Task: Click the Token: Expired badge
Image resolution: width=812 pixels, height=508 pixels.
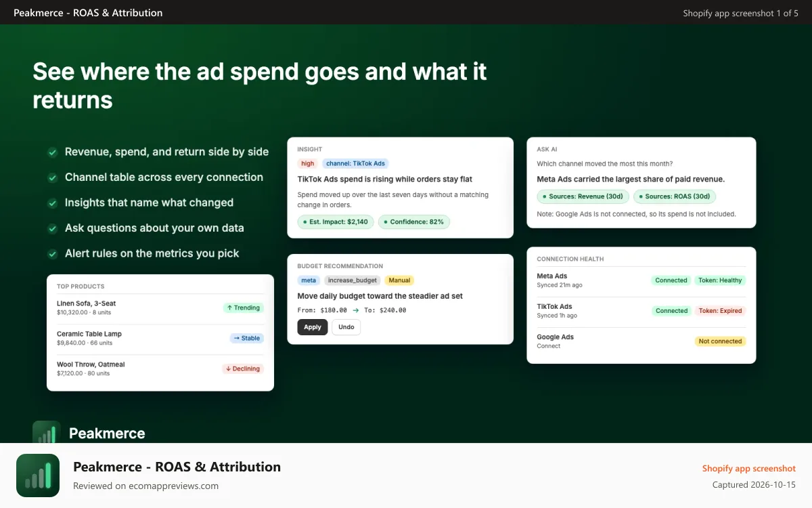Action: 721,311
